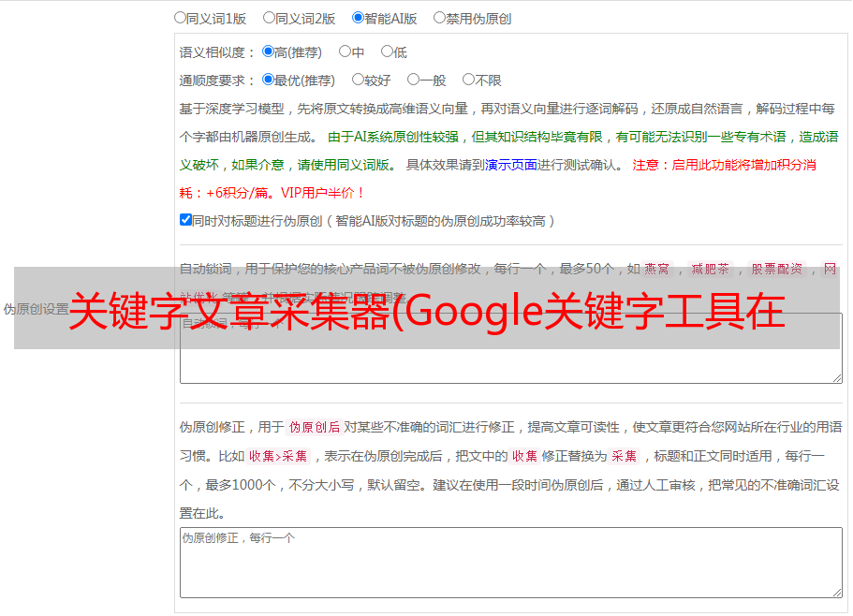Set 通顺度要求 to 最优(推荐)
The height and width of the screenshot is (616, 853).
[268, 80]
